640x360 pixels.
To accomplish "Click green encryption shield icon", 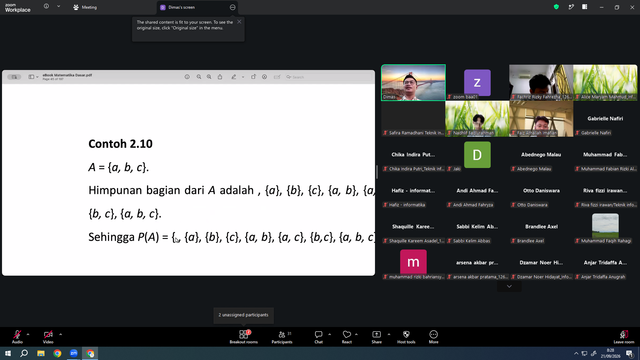I will (556, 7).
